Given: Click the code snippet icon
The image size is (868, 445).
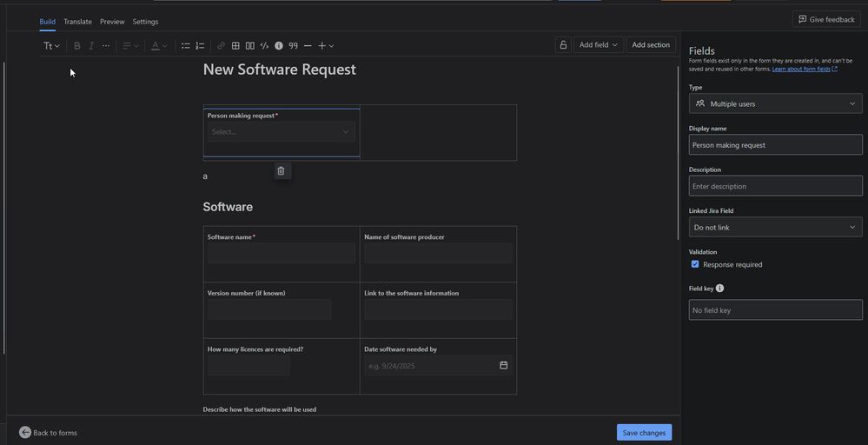Looking at the screenshot, I should (x=264, y=46).
